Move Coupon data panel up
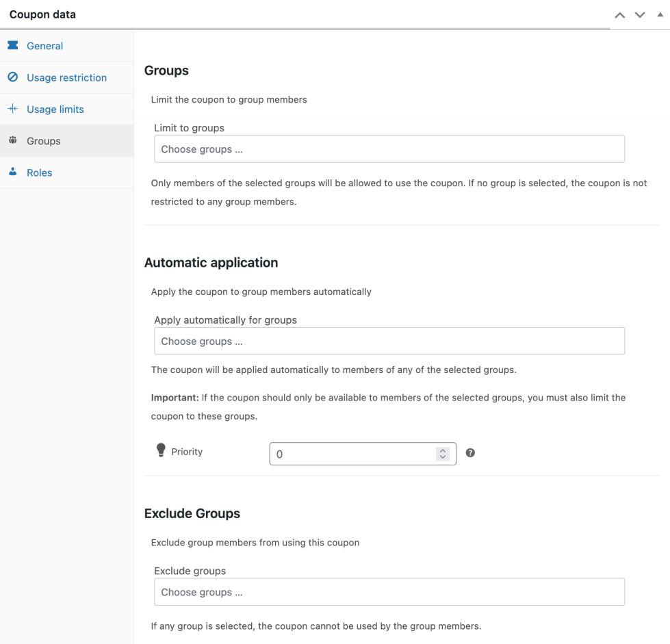Image resolution: width=670 pixels, height=644 pixels. click(620, 15)
